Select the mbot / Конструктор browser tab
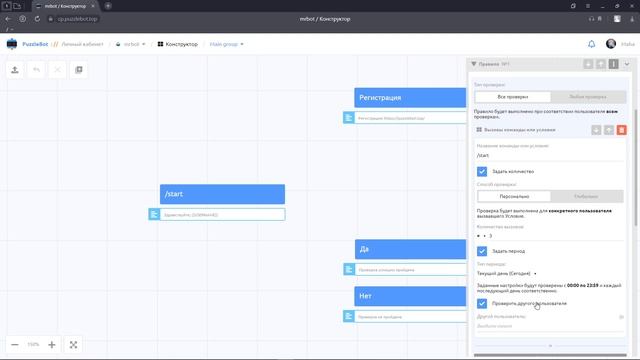 (x=65, y=6)
